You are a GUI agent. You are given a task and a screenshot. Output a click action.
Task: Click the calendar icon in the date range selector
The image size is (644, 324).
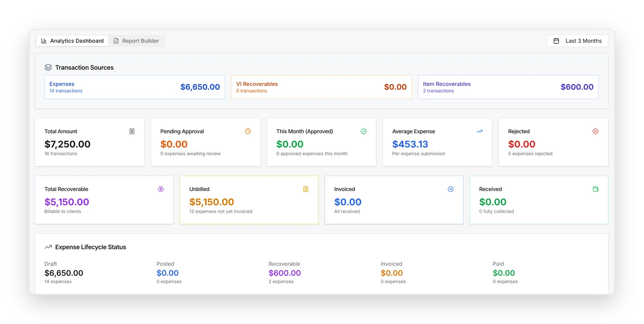tap(557, 41)
